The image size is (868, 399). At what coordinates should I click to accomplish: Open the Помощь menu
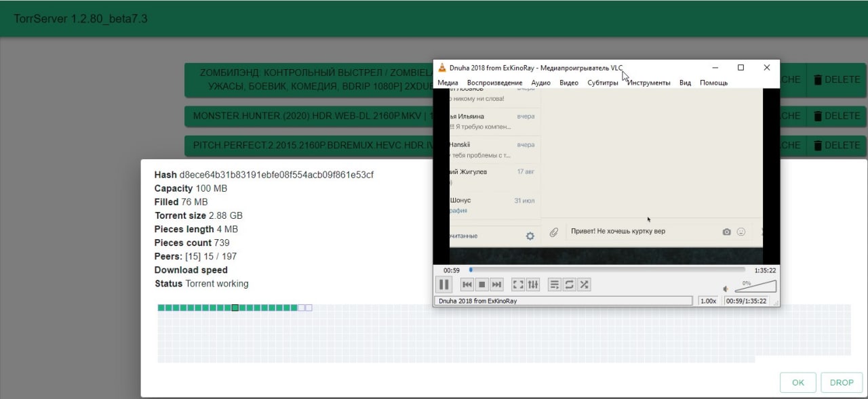pyautogui.click(x=713, y=83)
